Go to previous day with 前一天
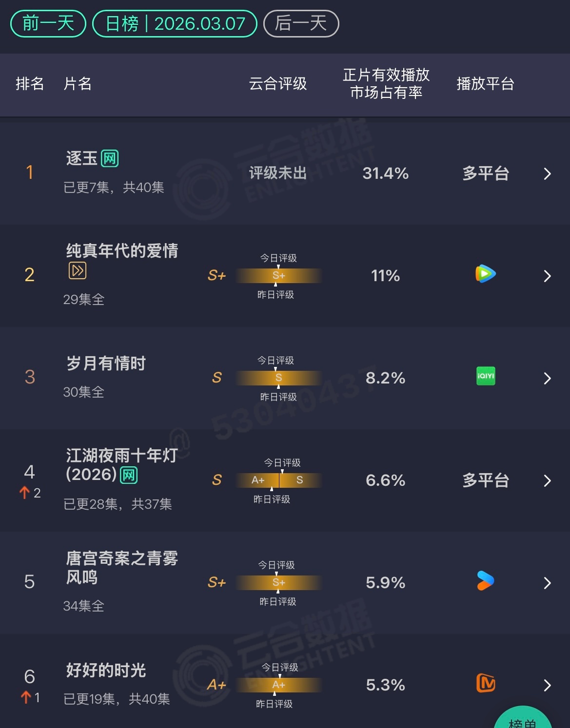Image resolution: width=570 pixels, height=728 pixels. pyautogui.click(x=48, y=23)
